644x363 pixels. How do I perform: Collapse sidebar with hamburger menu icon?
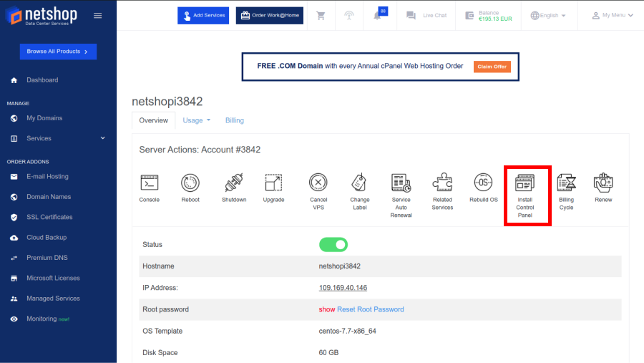coord(98,16)
